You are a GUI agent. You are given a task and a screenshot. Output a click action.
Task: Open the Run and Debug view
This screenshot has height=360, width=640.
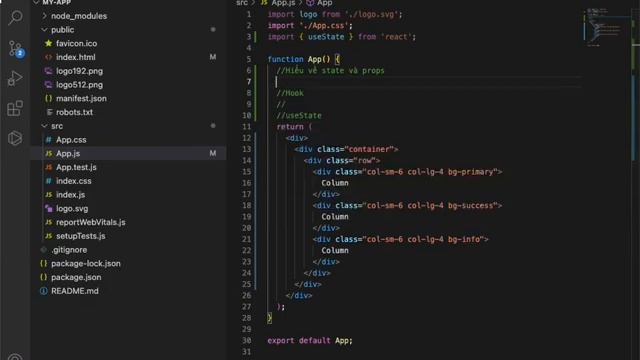click(15, 78)
